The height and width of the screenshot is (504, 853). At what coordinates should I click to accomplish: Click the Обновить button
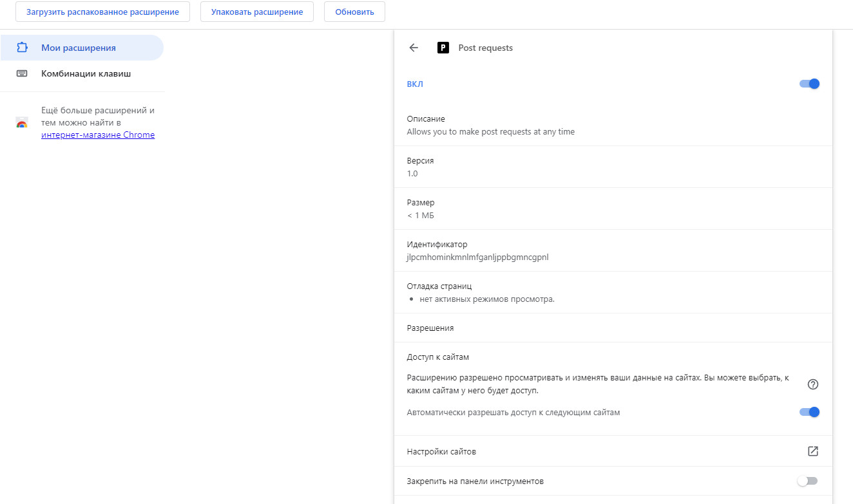(354, 12)
